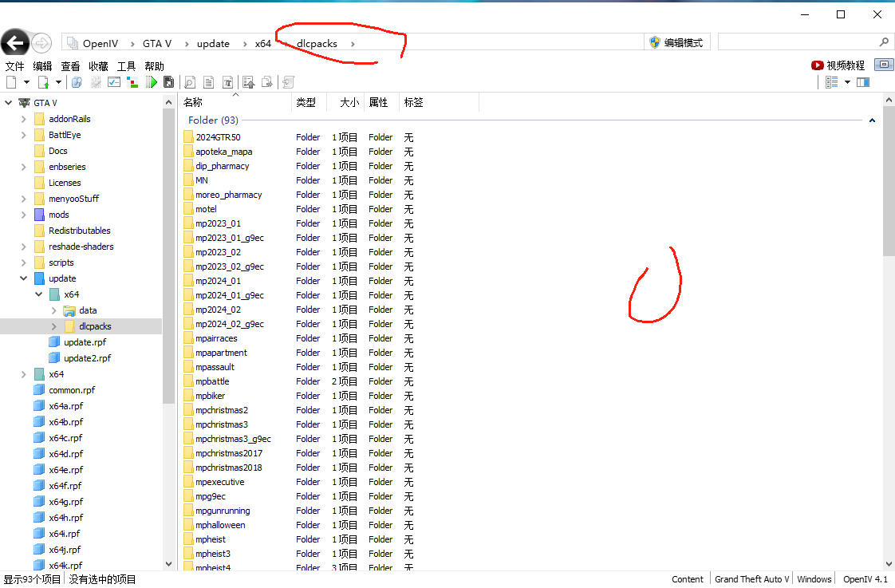Click the Content status bar entry

688,579
